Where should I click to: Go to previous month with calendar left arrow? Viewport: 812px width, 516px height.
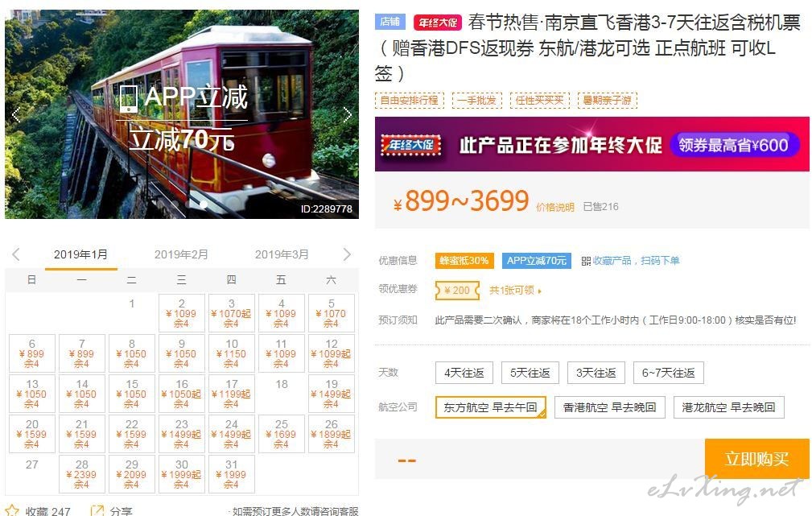pos(16,254)
